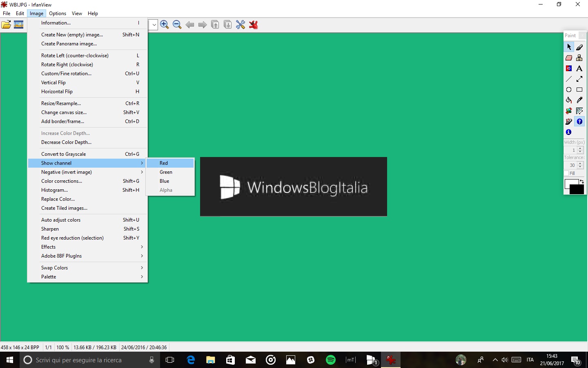Click the black background color swatch
This screenshot has height=368, width=588.
(x=577, y=190)
